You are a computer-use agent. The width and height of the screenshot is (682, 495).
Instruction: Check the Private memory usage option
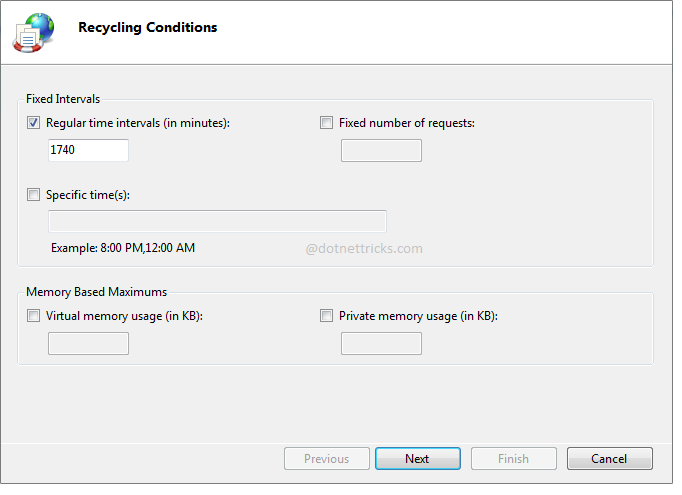[327, 316]
